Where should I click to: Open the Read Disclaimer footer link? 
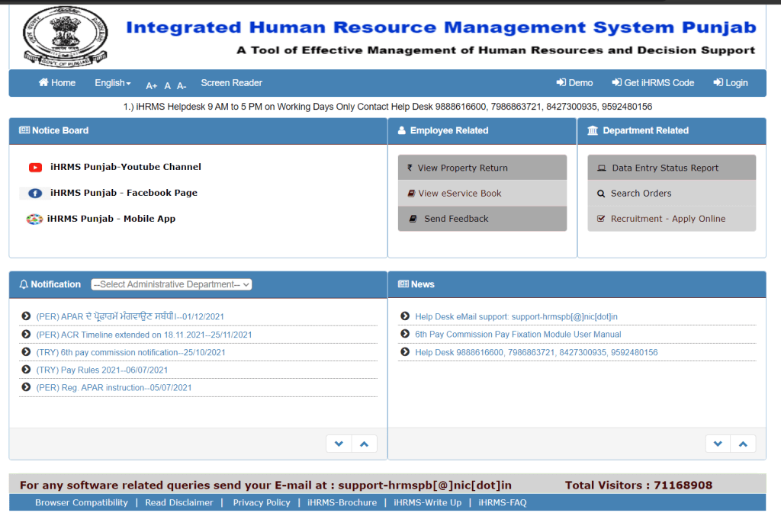(x=178, y=502)
